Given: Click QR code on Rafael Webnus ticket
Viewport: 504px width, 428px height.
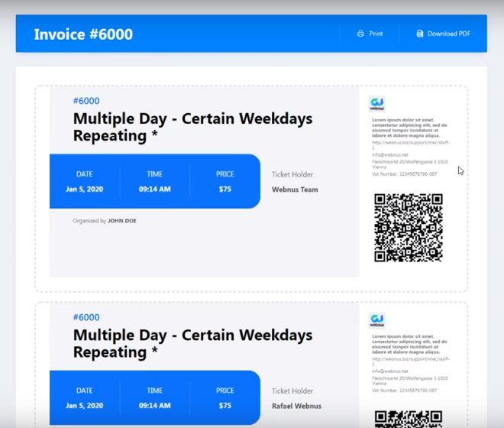Looking at the screenshot, I should [x=409, y=419].
